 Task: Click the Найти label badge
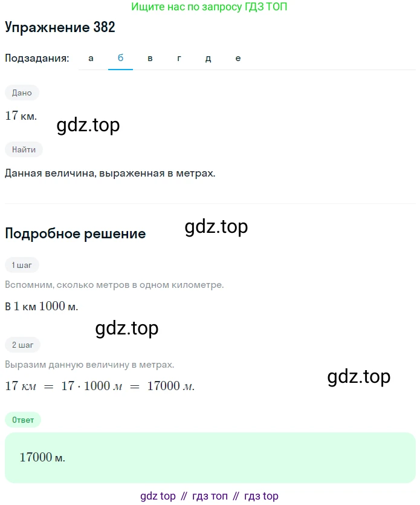(24, 149)
